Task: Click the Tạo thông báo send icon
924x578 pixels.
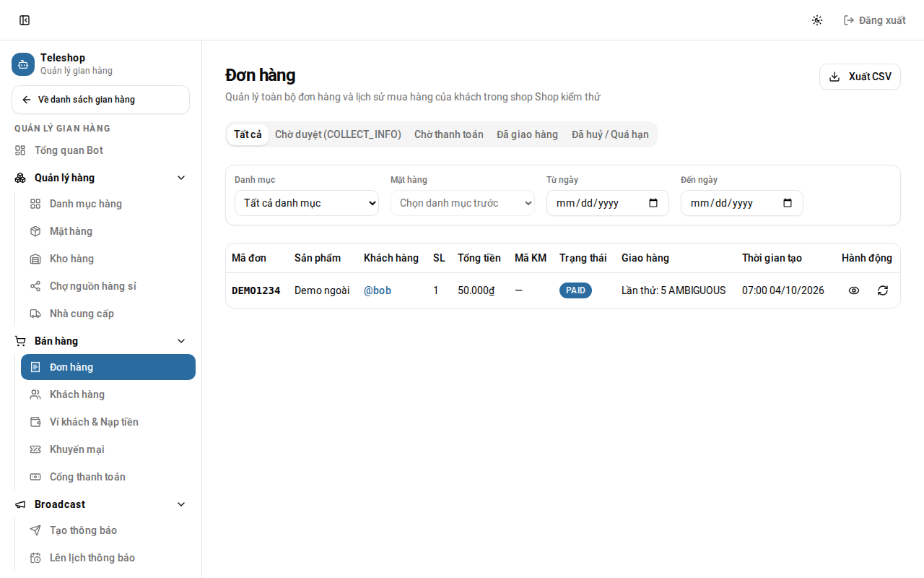Action: point(35,530)
